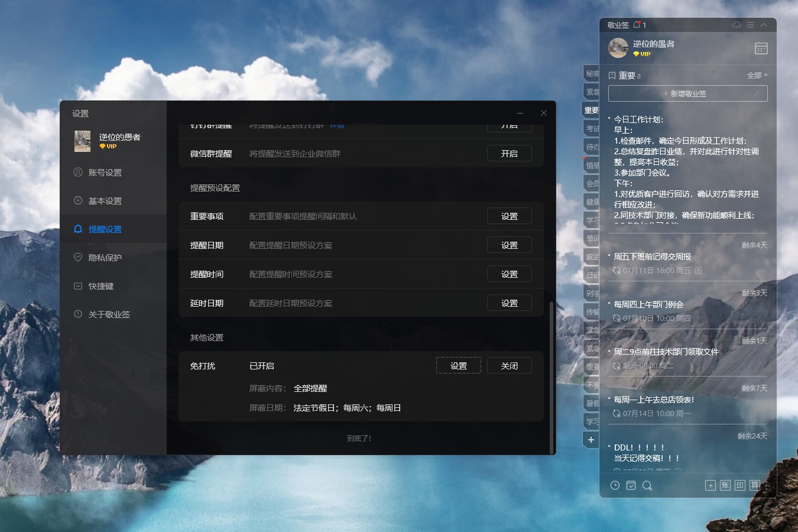
Task: Open the completed tasks checkmark icon
Action: click(x=631, y=485)
